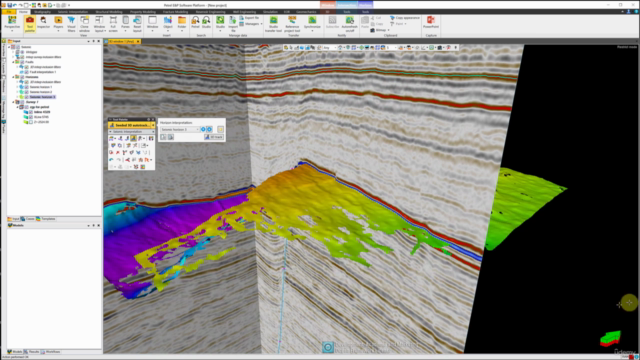Click the Panes ribbon icon

coord(125,24)
